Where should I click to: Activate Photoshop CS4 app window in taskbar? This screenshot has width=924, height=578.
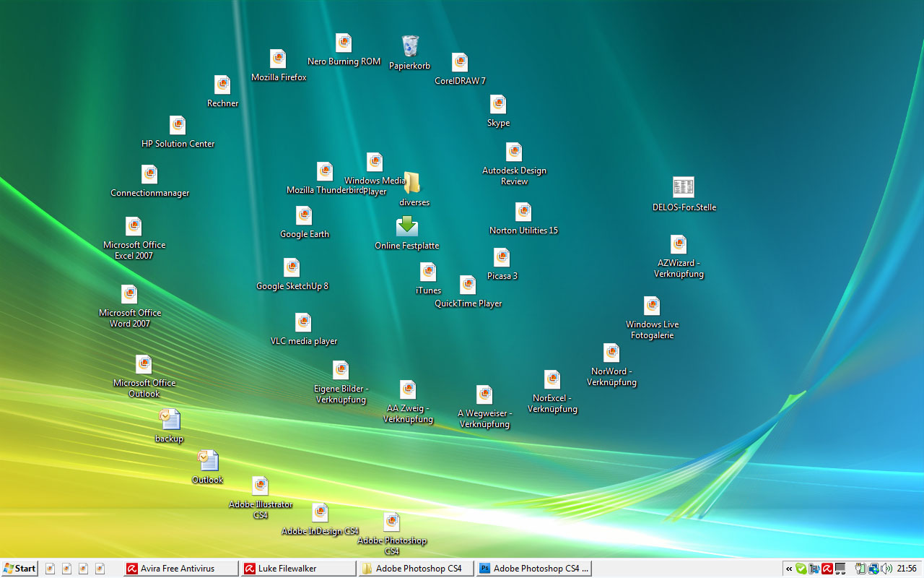[x=534, y=569]
